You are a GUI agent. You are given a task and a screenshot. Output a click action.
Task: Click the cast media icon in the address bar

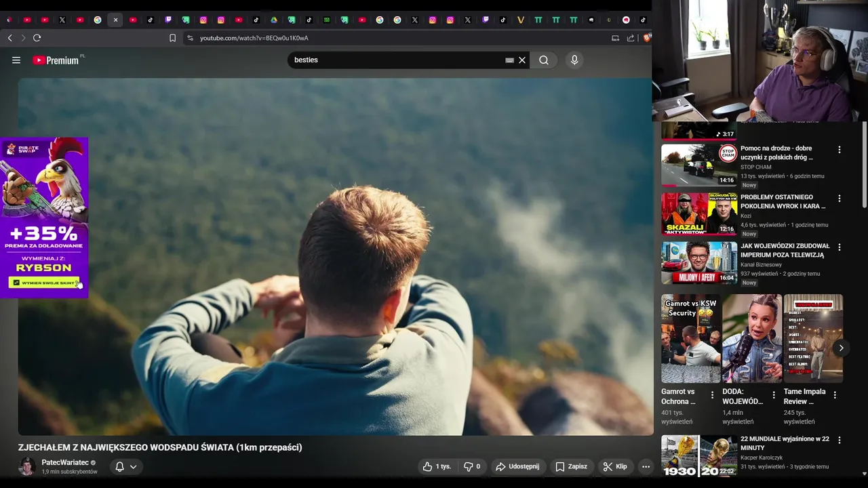coord(615,38)
